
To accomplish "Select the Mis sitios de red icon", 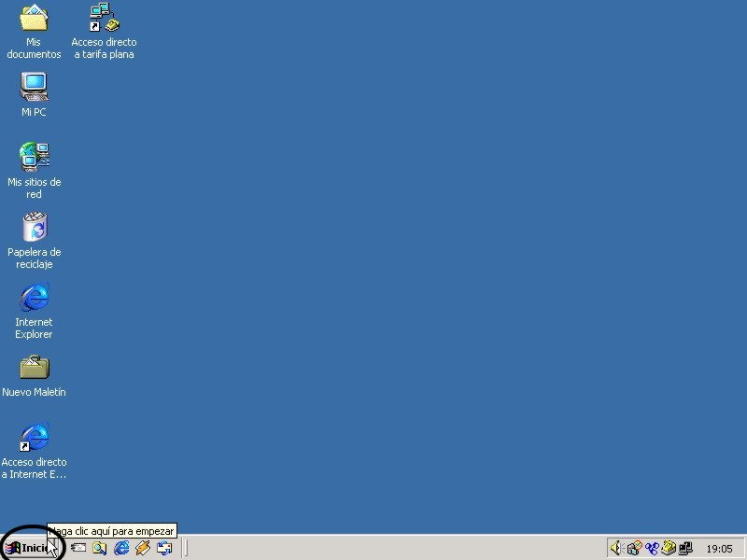I will click(x=34, y=171).
